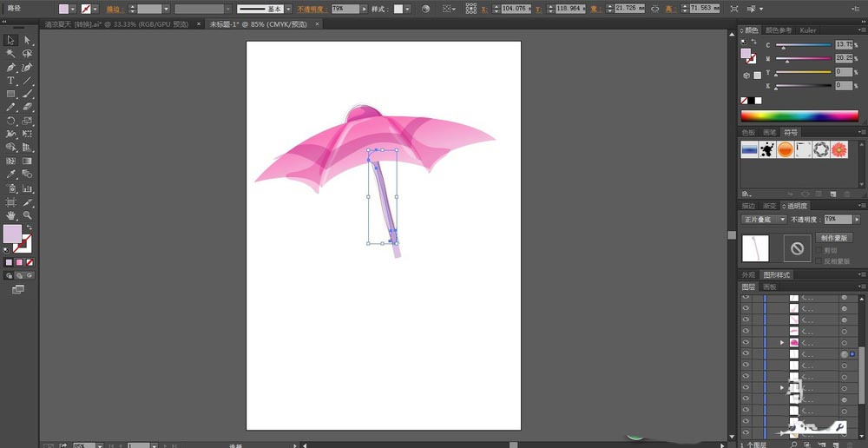This screenshot has height=448, width=868.
Task: Activate the Artboard tool
Action: (x=10, y=201)
